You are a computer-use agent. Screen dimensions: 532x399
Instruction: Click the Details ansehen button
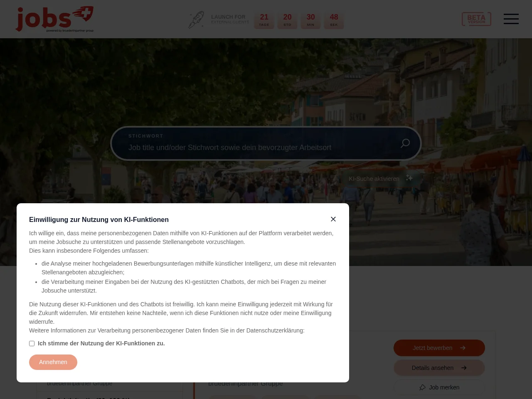[439, 368]
